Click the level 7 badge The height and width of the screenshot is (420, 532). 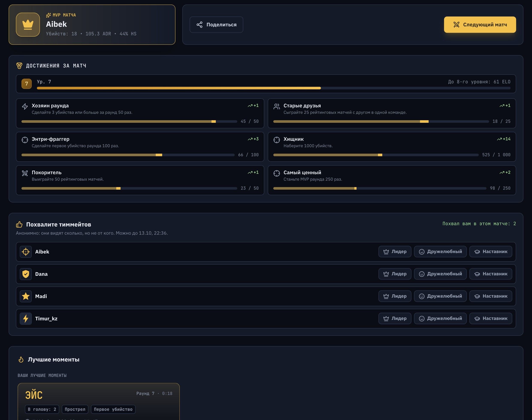point(27,84)
